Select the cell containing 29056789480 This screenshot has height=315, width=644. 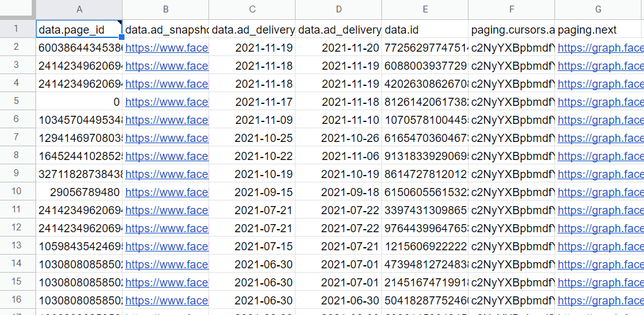84,192
